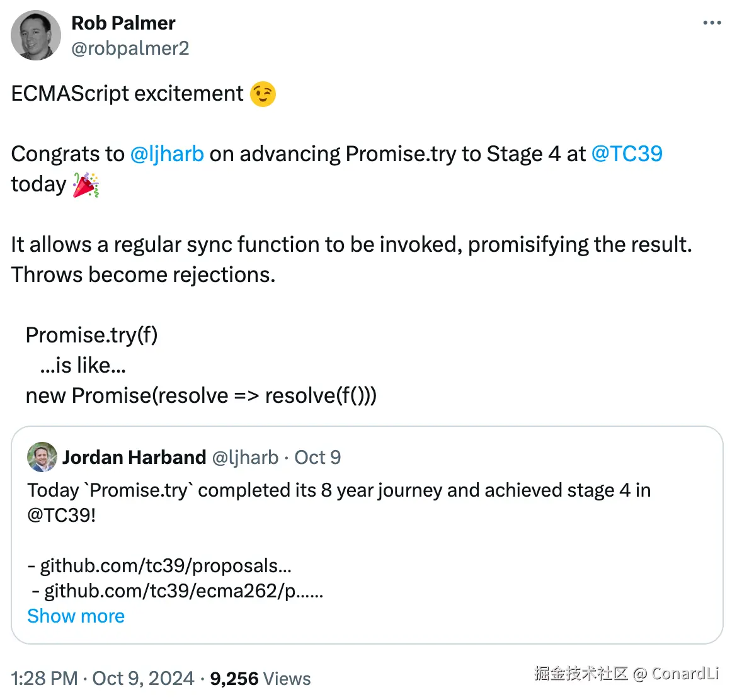Open Rob Palmer's display name link
The image size is (737, 700).
[123, 23]
